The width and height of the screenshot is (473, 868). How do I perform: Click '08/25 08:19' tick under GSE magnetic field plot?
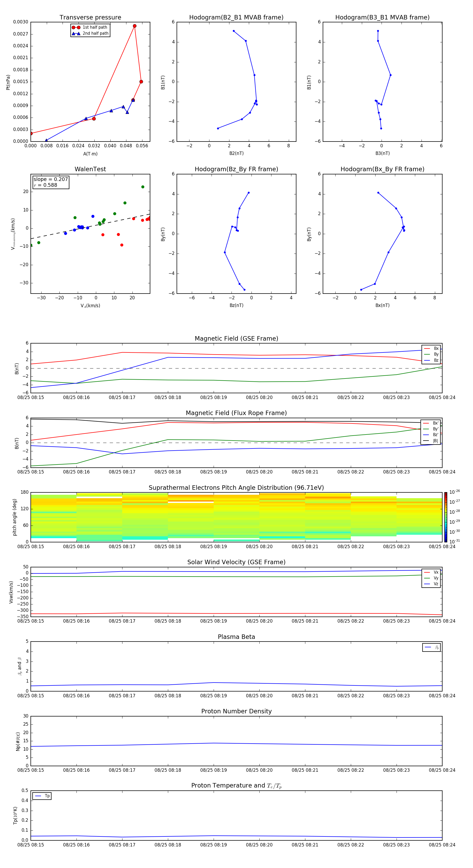[213, 398]
